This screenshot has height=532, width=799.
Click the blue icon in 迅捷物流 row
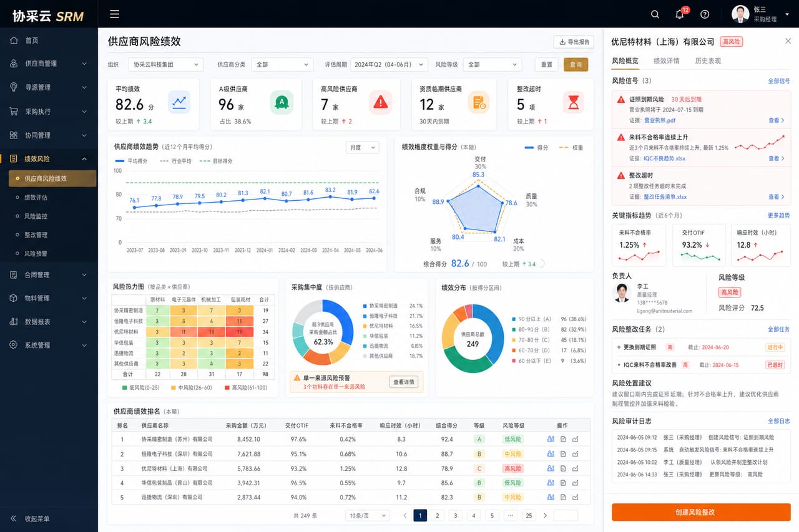(x=551, y=497)
